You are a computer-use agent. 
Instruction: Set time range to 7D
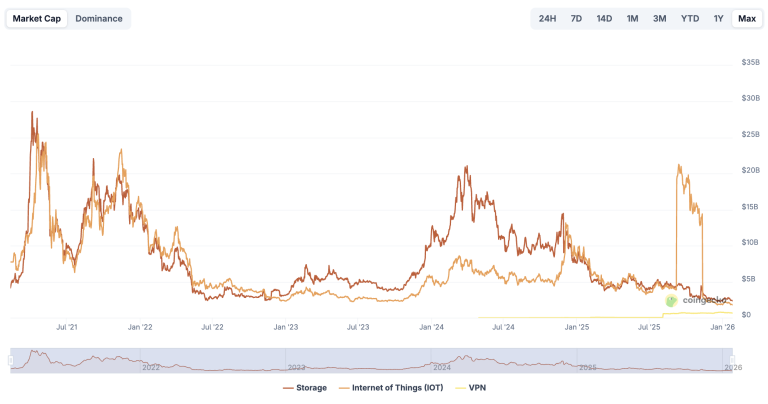click(576, 19)
